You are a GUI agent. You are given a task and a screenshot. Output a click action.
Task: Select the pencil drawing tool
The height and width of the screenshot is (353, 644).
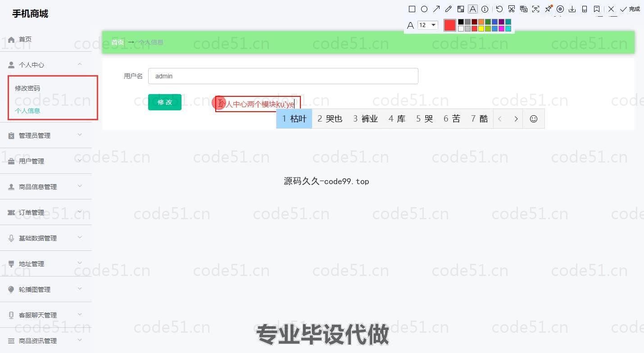(x=448, y=9)
